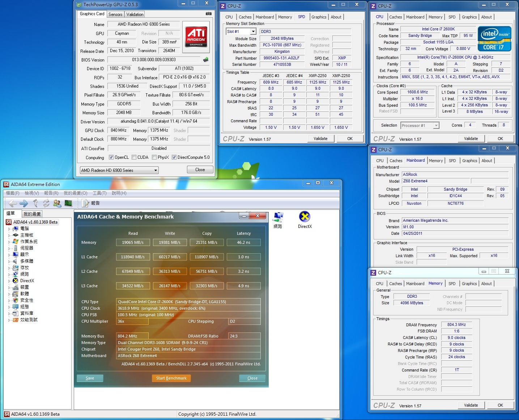The width and height of the screenshot is (519, 420).
Task: Toggle the DirectCompute 5.0 checkbox in GPU-Z
Action: tap(174, 157)
